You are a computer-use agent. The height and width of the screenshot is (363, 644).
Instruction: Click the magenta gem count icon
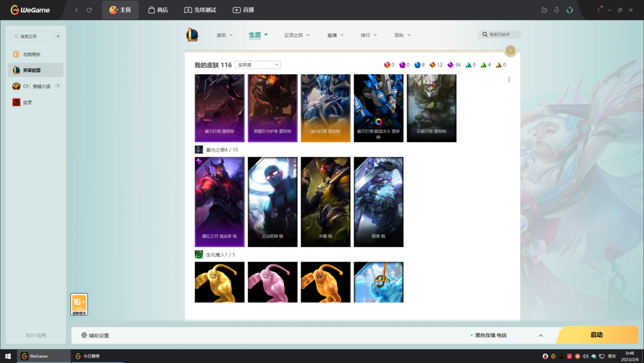click(402, 65)
